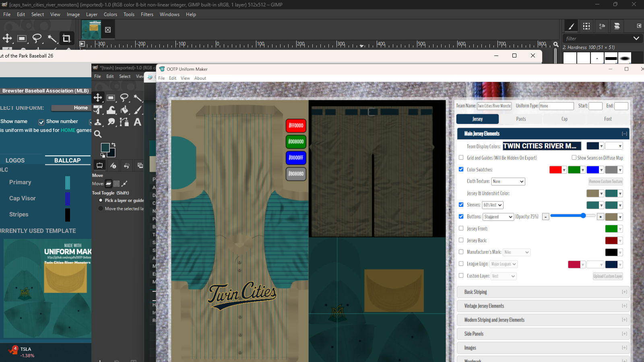Decrease button opacity with minus button
Image resolution: width=644 pixels, height=362 pixels.
(545, 217)
